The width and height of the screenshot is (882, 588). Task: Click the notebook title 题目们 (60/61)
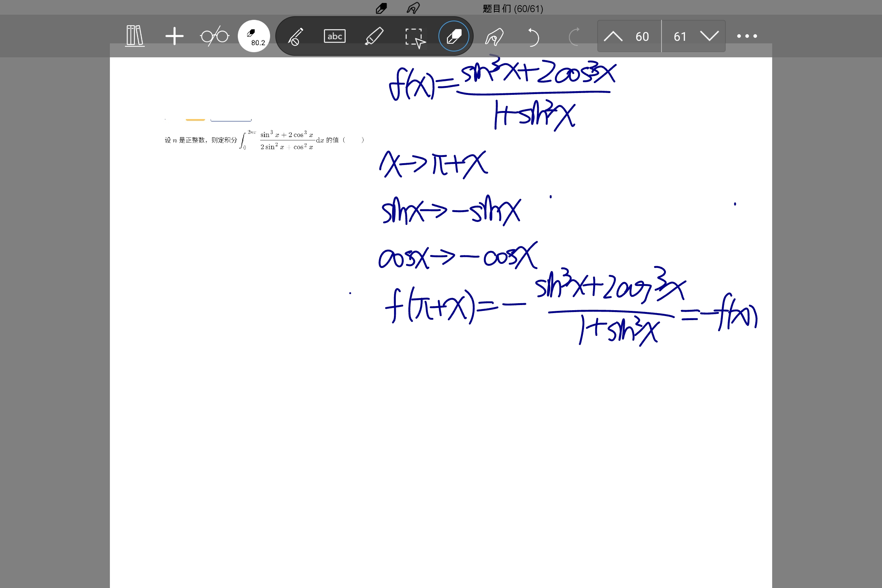[x=513, y=8]
